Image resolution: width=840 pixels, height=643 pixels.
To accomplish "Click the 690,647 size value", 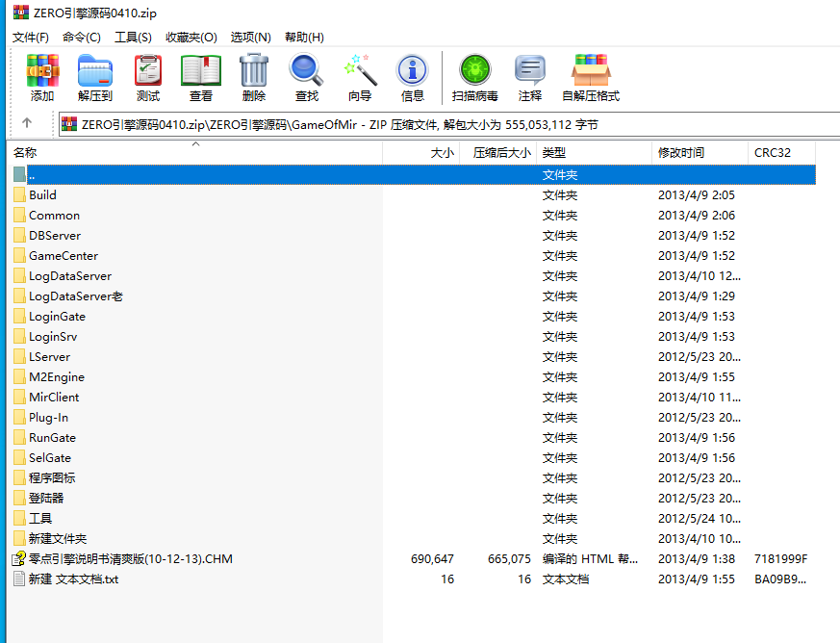I will tap(432, 559).
